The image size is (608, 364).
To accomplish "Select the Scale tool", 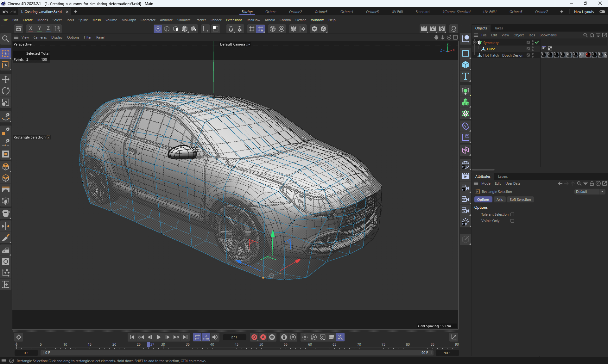I will click(x=6, y=102).
